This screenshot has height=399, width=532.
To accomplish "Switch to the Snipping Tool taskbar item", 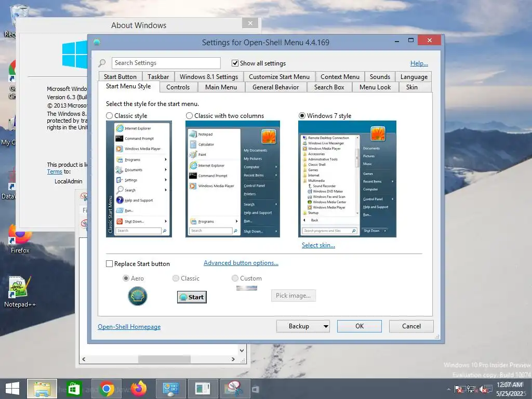I will tap(235, 389).
